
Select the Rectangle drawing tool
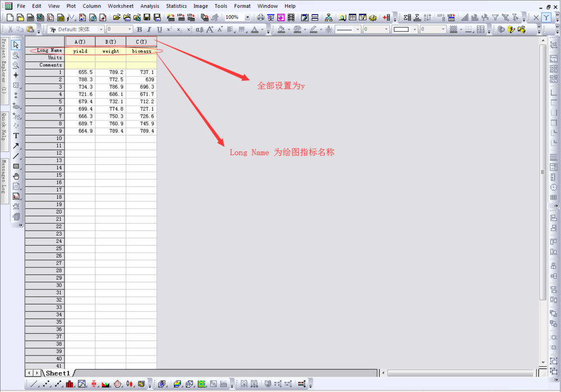coord(16,167)
